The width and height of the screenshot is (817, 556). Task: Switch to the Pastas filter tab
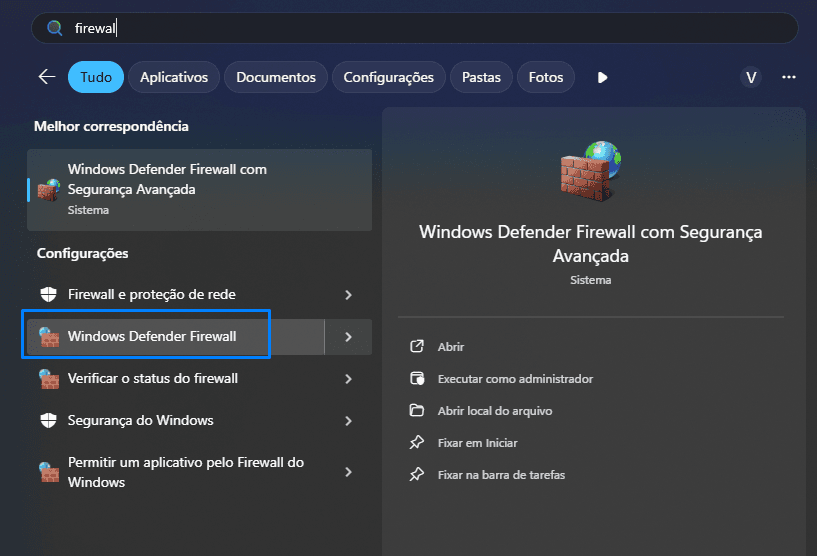tap(481, 77)
